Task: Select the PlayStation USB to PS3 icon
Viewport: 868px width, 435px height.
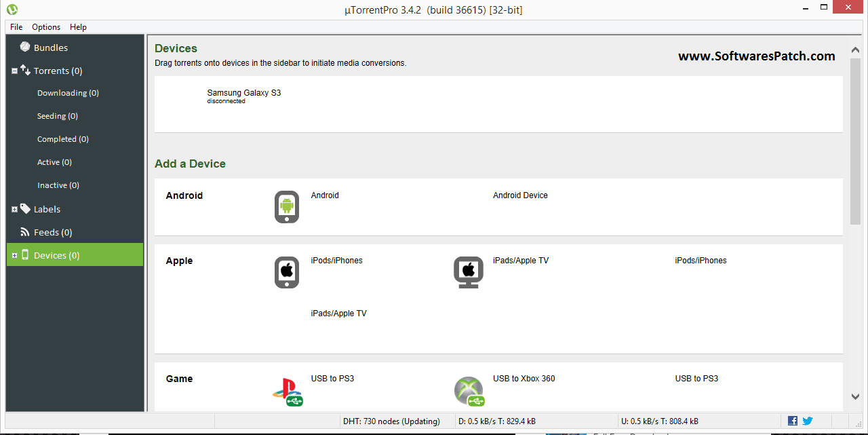Action: click(288, 392)
